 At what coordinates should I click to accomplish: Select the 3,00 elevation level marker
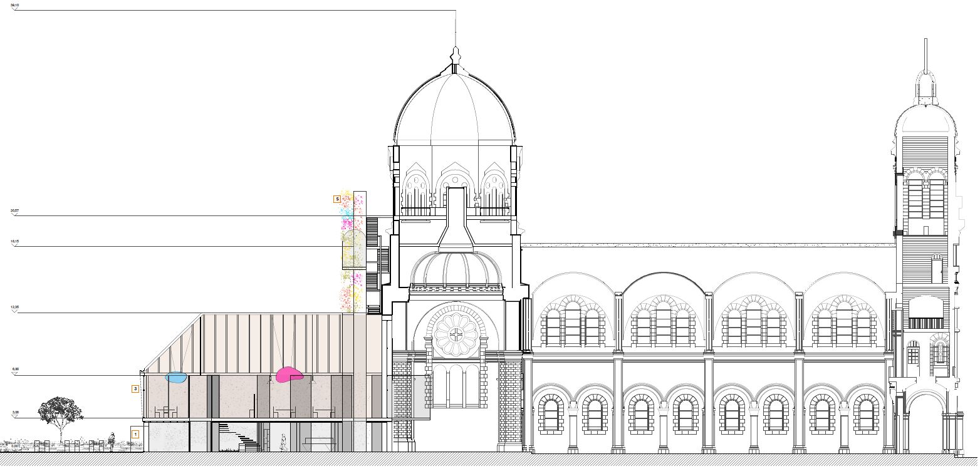coord(14,414)
